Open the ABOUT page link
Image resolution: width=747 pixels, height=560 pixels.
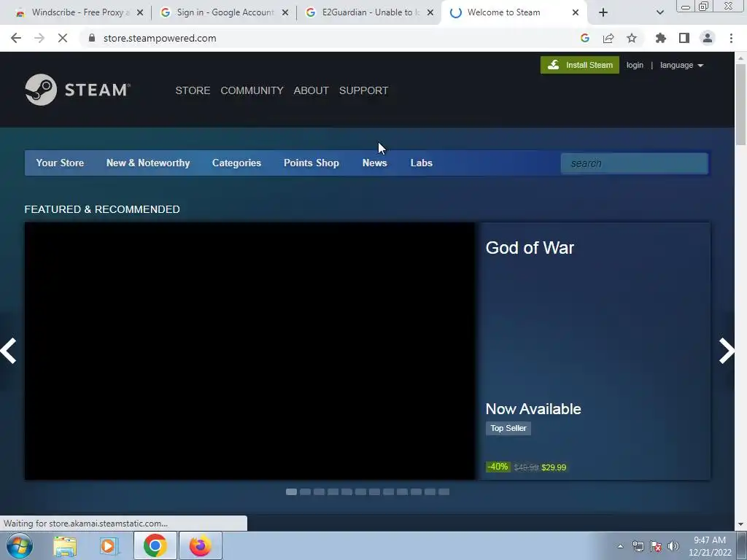coord(311,90)
